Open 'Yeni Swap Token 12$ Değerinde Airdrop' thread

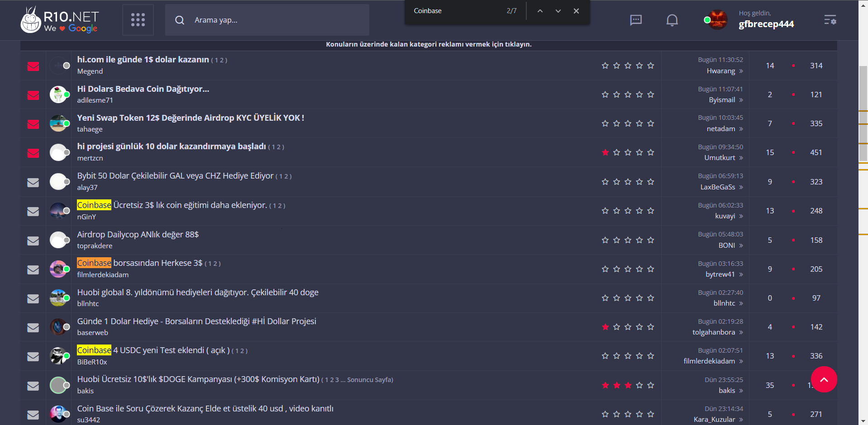point(191,118)
